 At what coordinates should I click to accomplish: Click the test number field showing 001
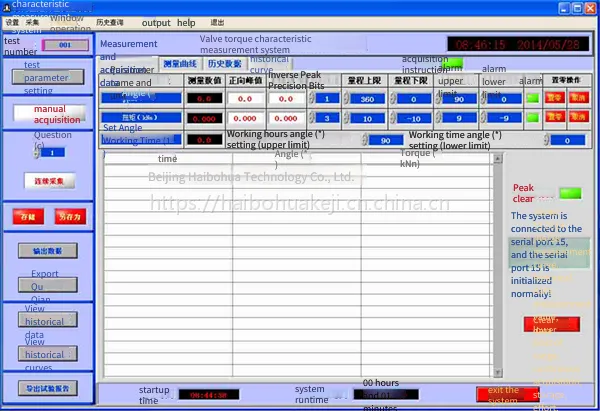(65, 45)
